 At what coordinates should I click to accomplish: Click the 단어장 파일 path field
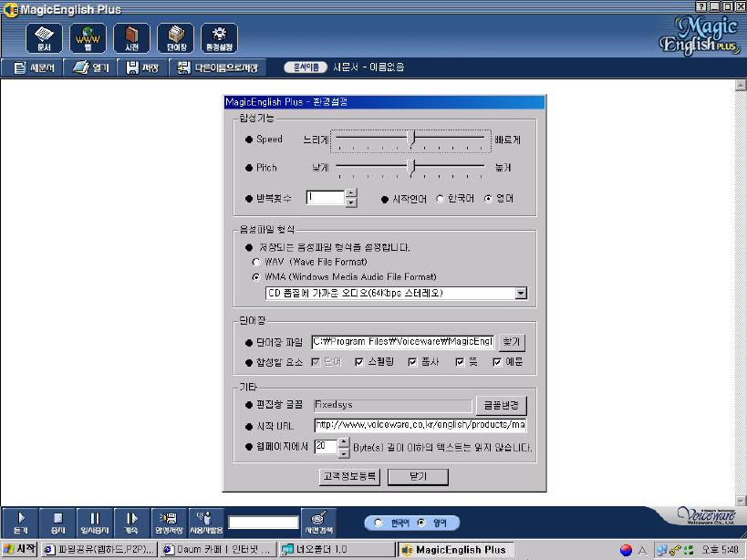click(403, 342)
